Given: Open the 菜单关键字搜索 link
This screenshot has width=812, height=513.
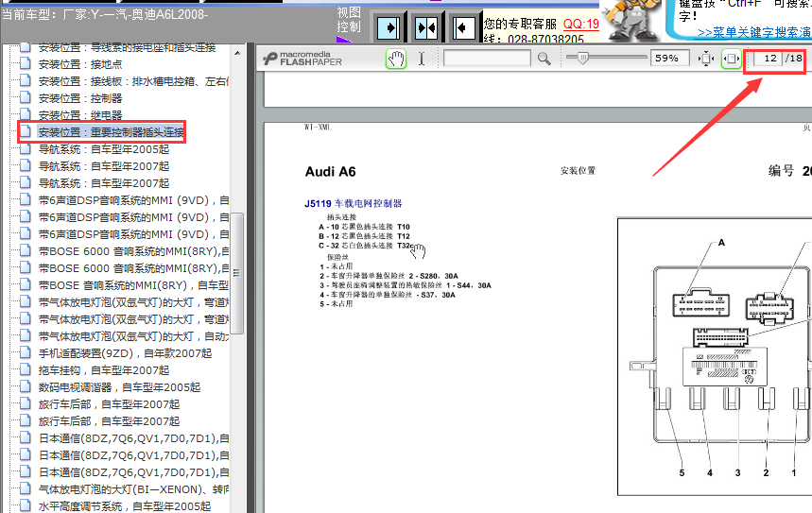Looking at the screenshot, I should click(754, 32).
